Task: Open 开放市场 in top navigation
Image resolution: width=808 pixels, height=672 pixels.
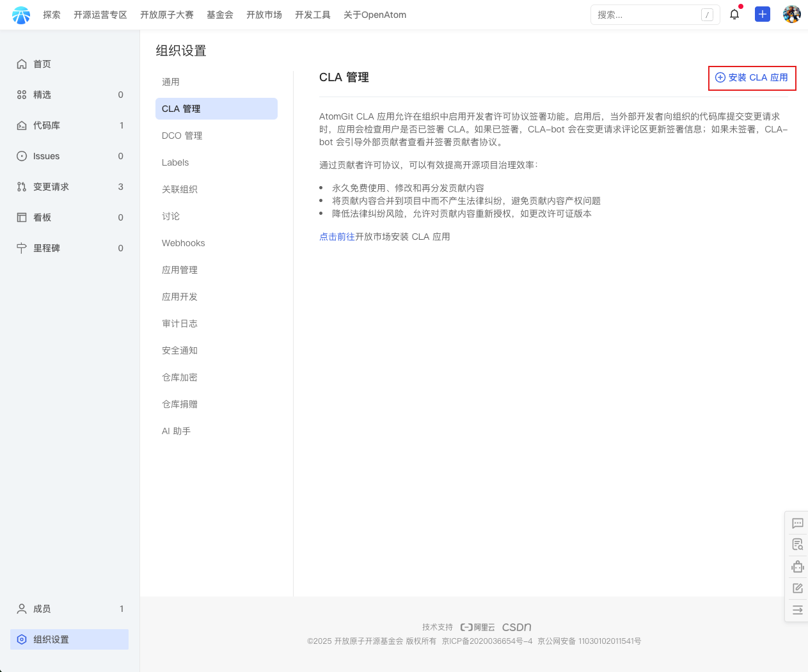Action: [x=264, y=15]
